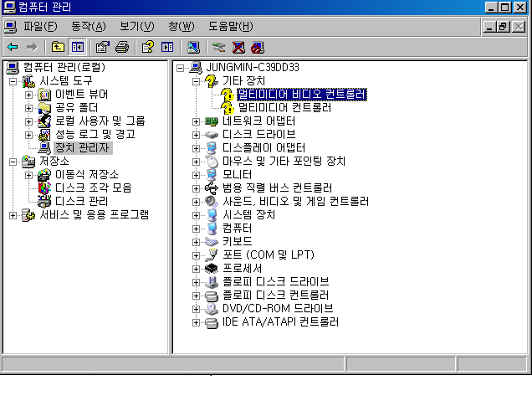Select 플로피 디스크 드라이브 label
The image size is (532, 401).
pyautogui.click(x=275, y=281)
